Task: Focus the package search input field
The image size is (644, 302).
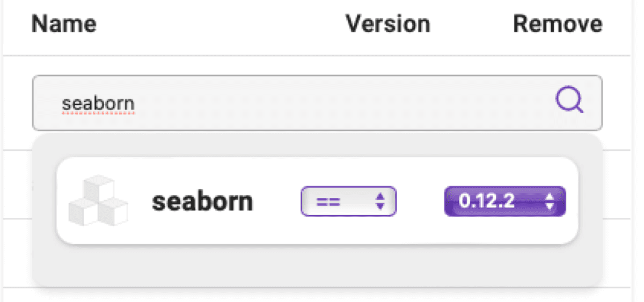Action: pos(317,102)
